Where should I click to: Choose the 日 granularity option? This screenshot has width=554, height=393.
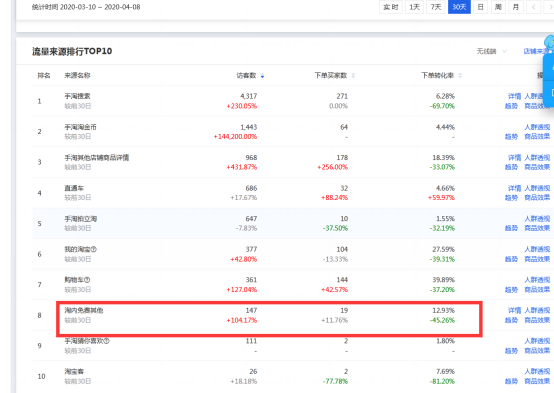click(x=481, y=7)
